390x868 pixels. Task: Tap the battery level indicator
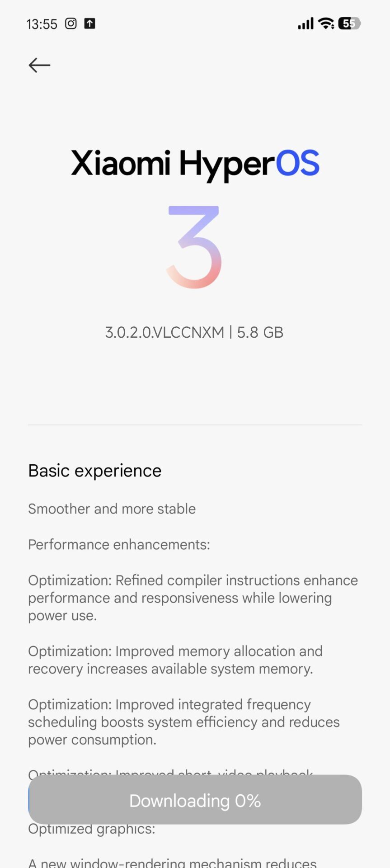point(349,24)
